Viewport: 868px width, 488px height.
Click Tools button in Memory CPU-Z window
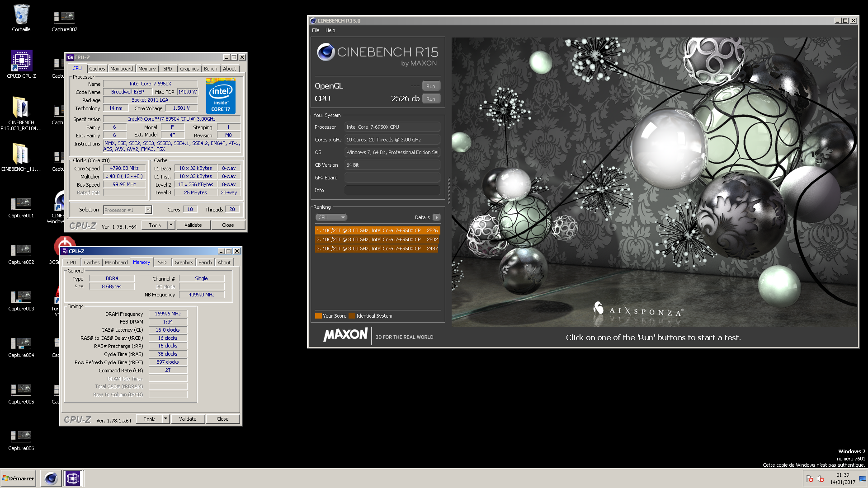point(149,419)
